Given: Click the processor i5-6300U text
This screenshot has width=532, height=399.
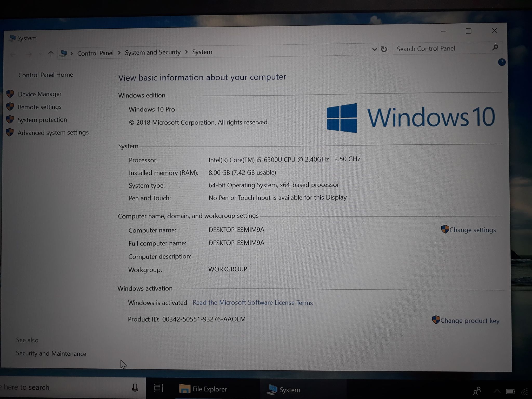Looking at the screenshot, I should tap(284, 159).
